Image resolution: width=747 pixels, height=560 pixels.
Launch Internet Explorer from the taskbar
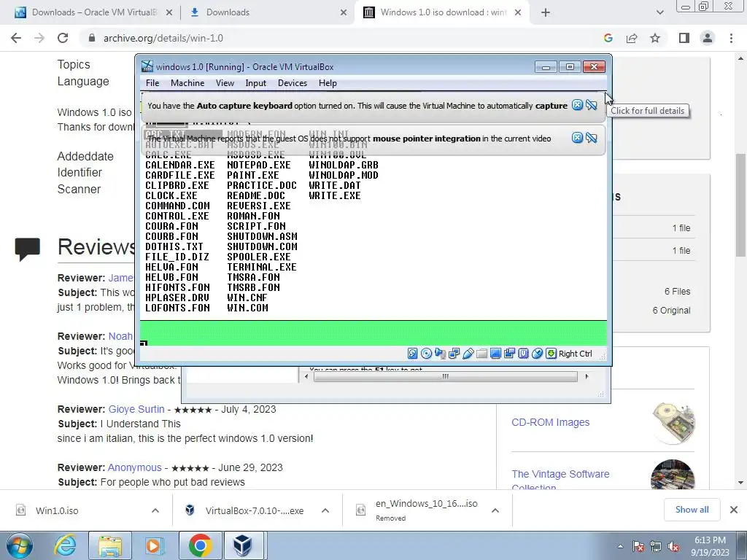point(65,545)
